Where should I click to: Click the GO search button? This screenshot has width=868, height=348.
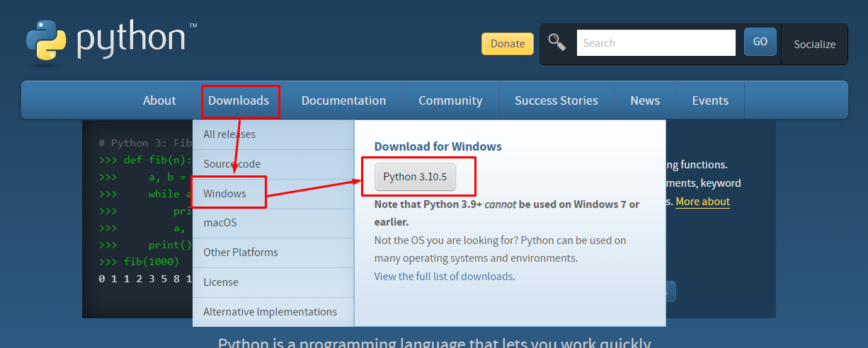(x=760, y=42)
